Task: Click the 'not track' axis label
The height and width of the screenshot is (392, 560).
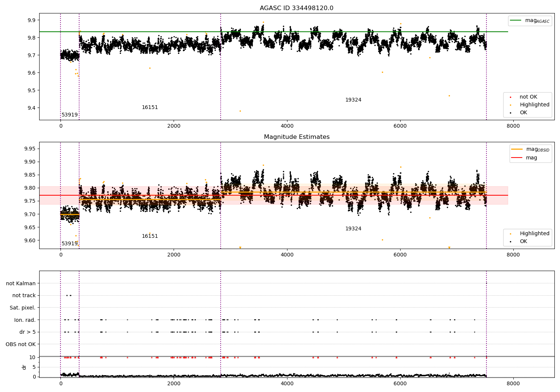Action: click(x=24, y=296)
